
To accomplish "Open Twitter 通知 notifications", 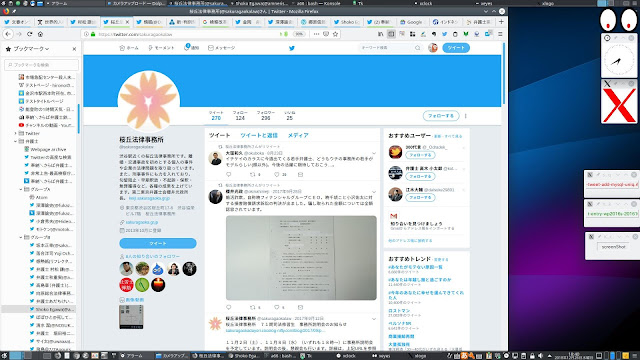I will (x=191, y=48).
